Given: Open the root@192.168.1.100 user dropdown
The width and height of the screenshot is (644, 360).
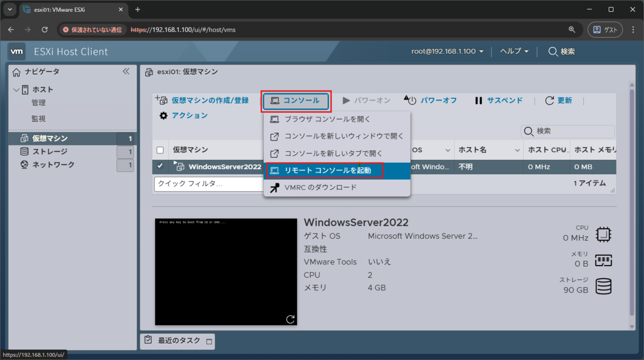Looking at the screenshot, I should click(x=448, y=52).
